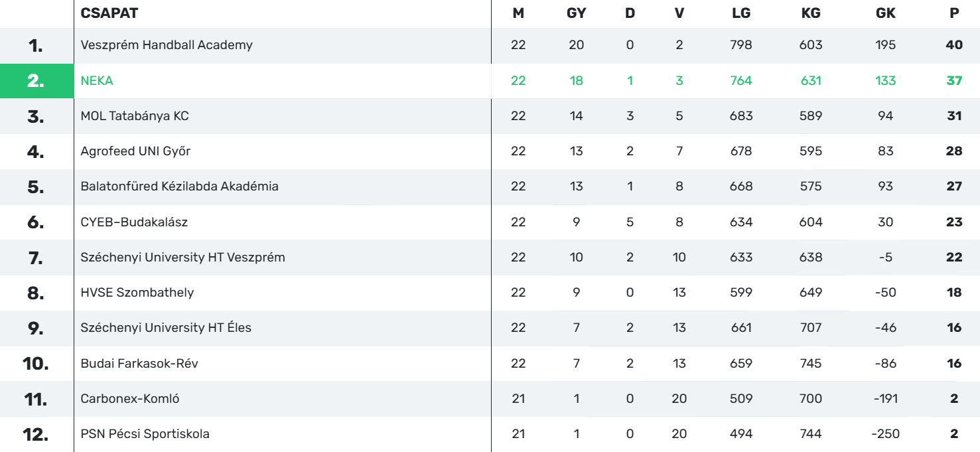Viewport: 980px width, 452px height.
Task: Click the LG goals scored header
Action: click(x=741, y=13)
